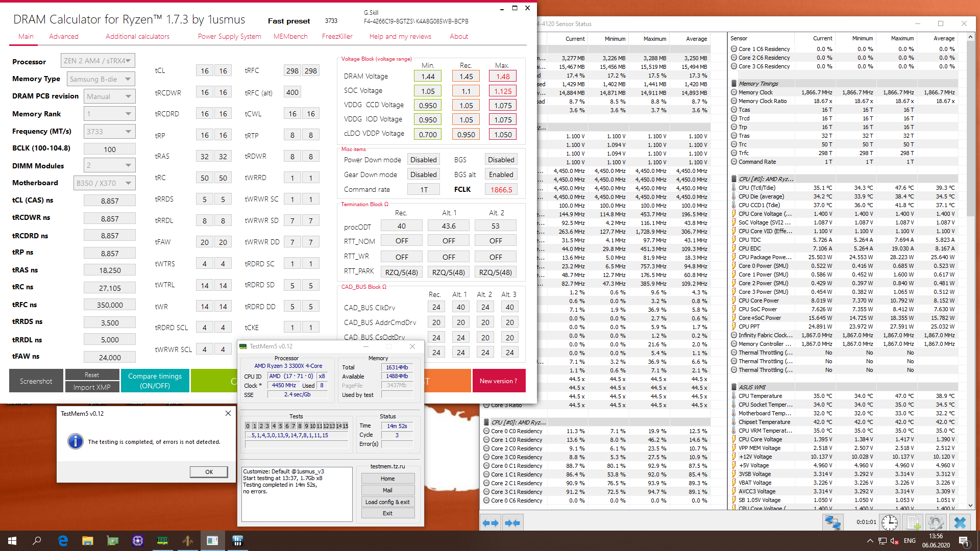
Task: Open HWiNFO sensor settings gear icon
Action: (936, 522)
